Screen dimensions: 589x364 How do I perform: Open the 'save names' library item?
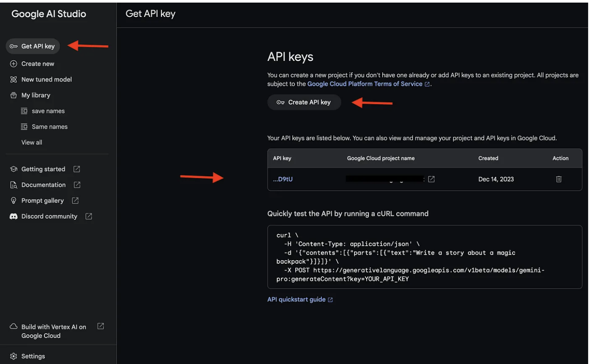pos(48,111)
